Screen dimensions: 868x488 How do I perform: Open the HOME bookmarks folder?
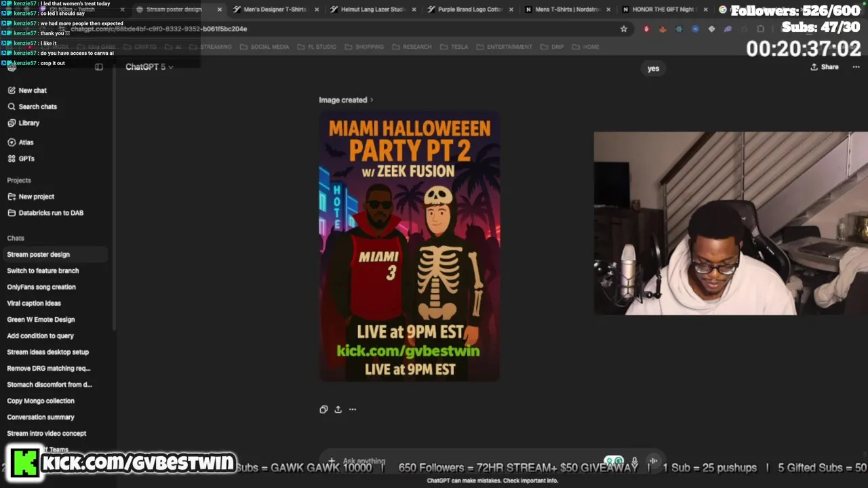[x=586, y=47]
